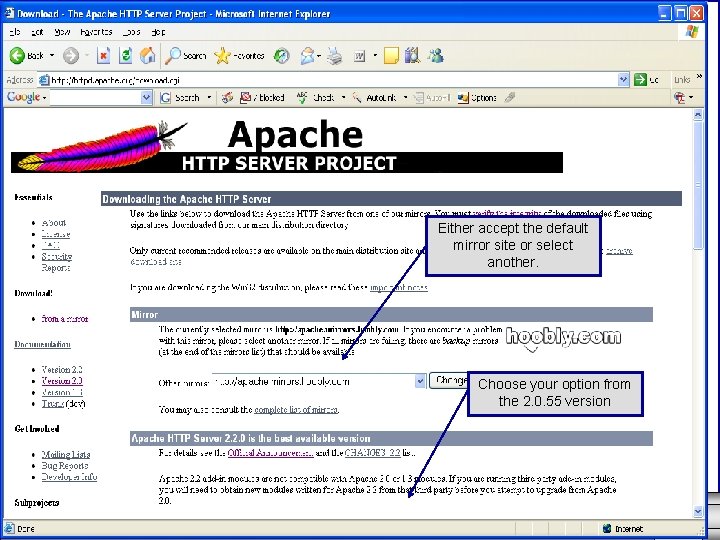Expand the address bar dropdown
720x540 pixels.
[623, 80]
